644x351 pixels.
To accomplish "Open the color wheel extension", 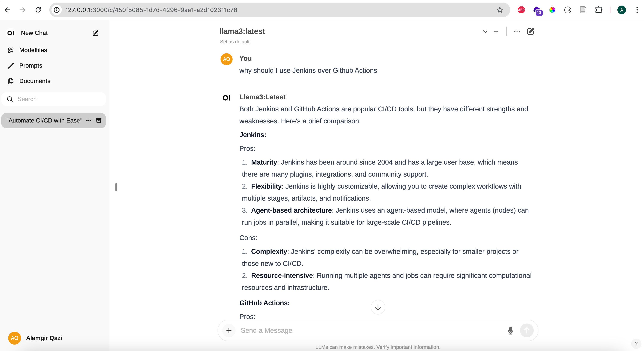I will [552, 10].
